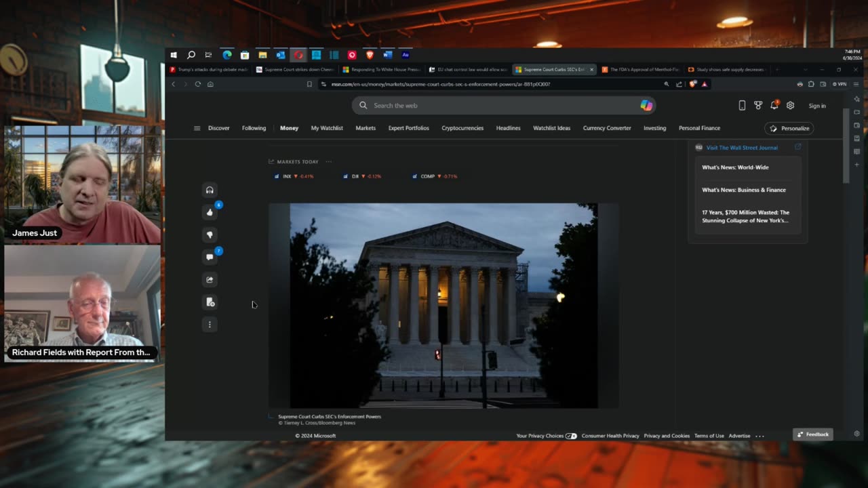This screenshot has width=868, height=488.
Task: Open external link icon beside Wall Street Journal
Action: pyautogui.click(x=797, y=147)
